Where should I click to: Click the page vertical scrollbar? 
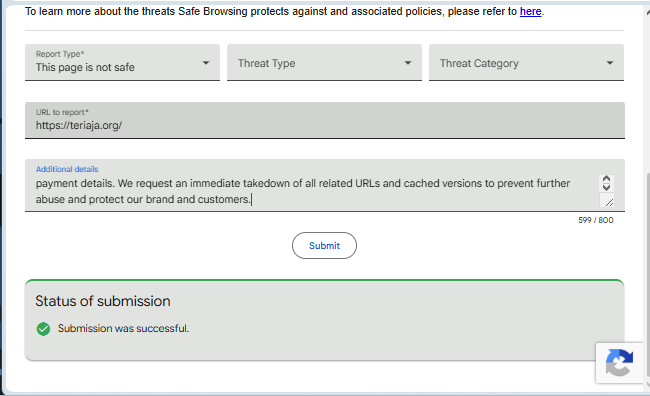coord(648,276)
